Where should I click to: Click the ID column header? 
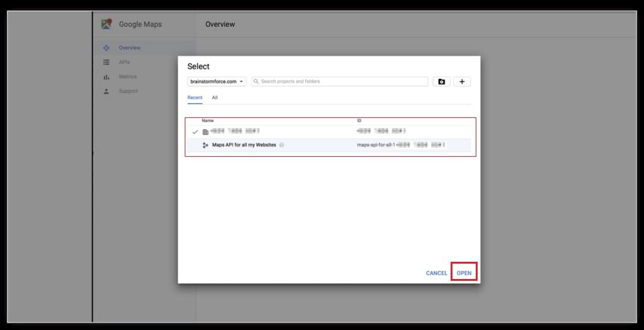click(359, 121)
